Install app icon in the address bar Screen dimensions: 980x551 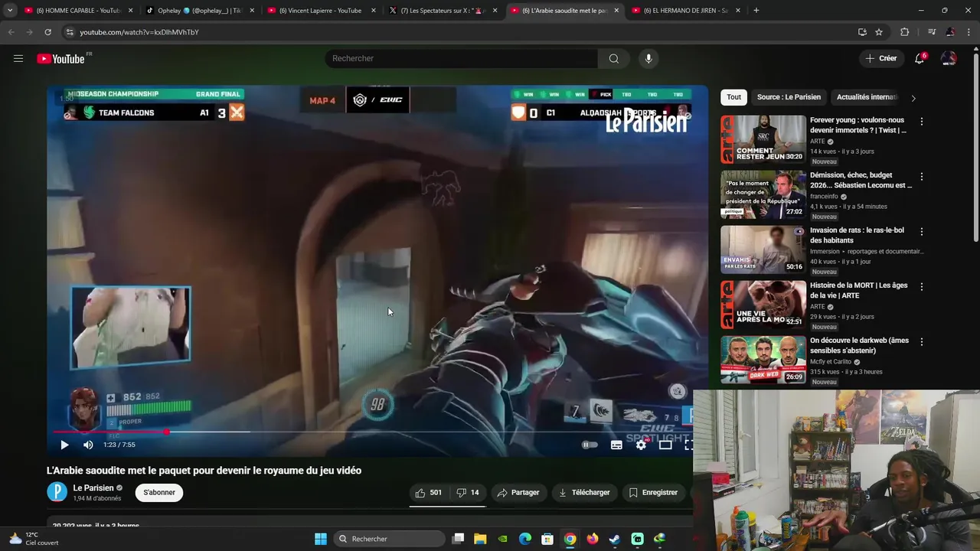click(x=862, y=32)
